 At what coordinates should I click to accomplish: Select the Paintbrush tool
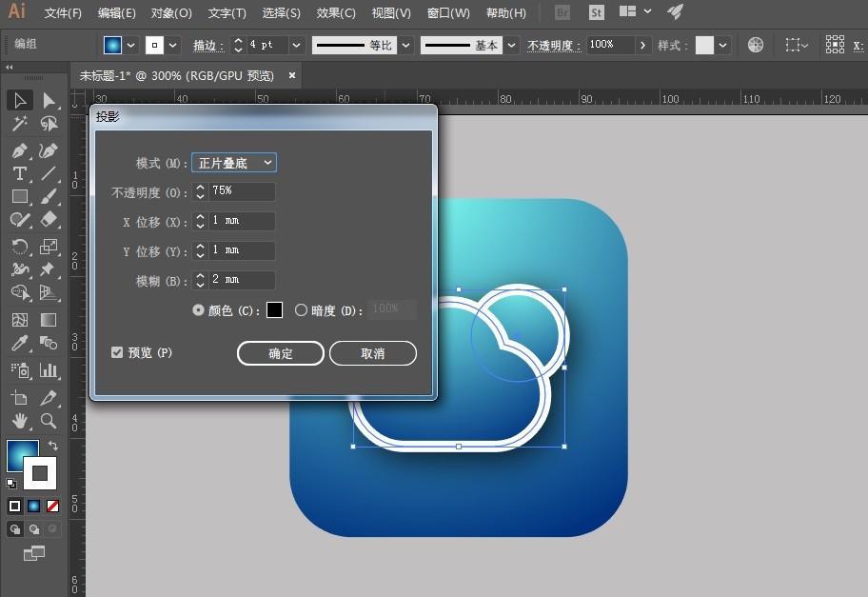click(49, 196)
